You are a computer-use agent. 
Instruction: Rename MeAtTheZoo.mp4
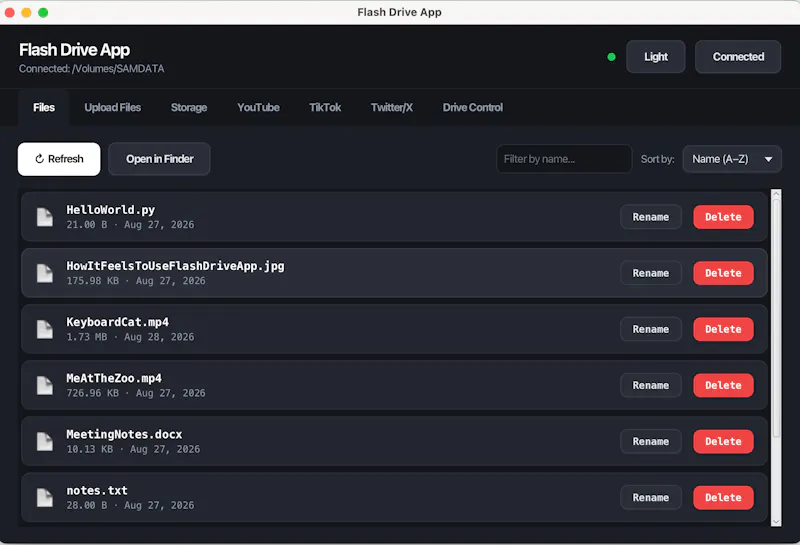tap(651, 385)
